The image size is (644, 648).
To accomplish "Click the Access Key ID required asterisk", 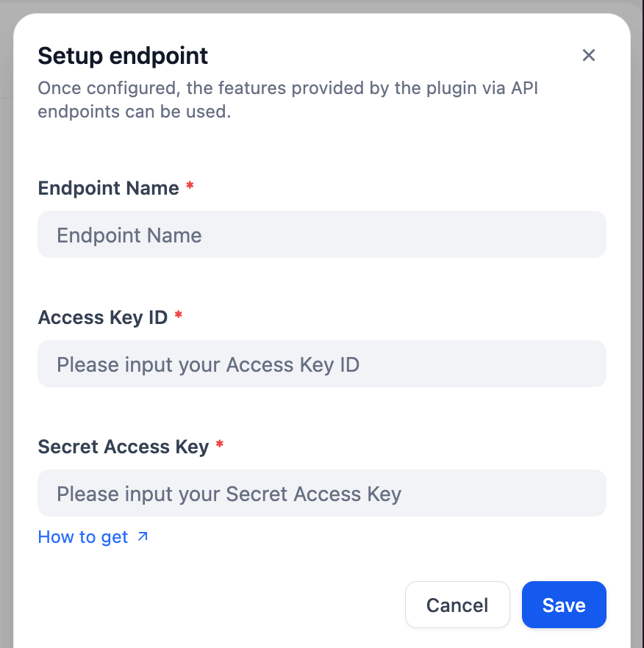I will [179, 316].
